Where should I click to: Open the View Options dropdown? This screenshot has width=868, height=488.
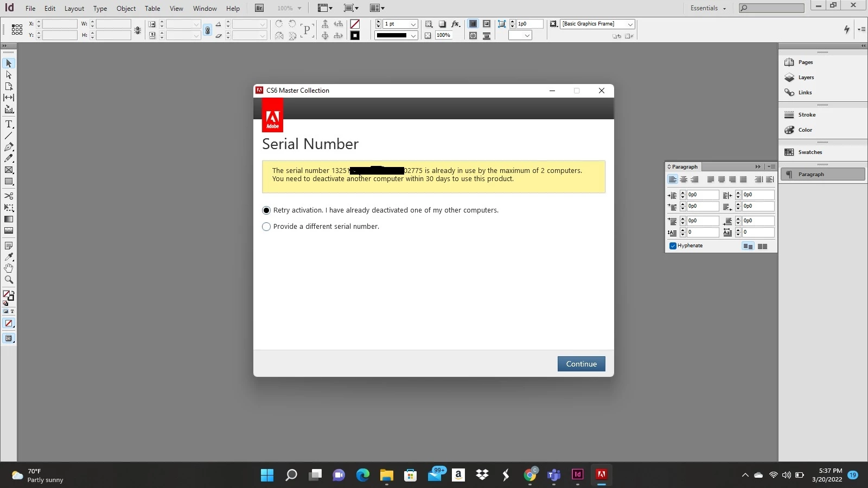click(325, 8)
